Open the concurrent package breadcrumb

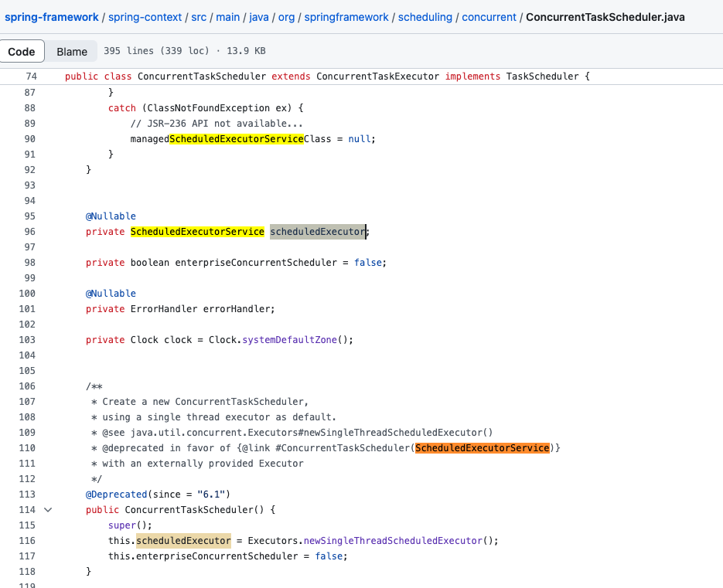tap(489, 17)
